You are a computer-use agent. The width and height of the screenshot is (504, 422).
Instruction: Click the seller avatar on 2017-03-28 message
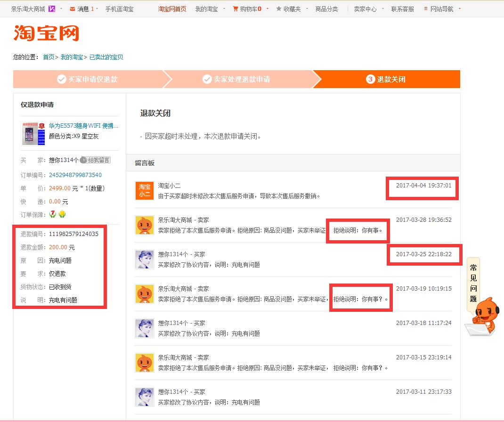(x=144, y=225)
